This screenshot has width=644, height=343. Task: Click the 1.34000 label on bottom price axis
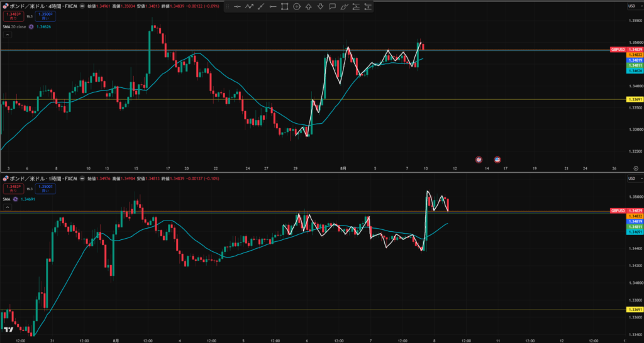(x=635, y=283)
